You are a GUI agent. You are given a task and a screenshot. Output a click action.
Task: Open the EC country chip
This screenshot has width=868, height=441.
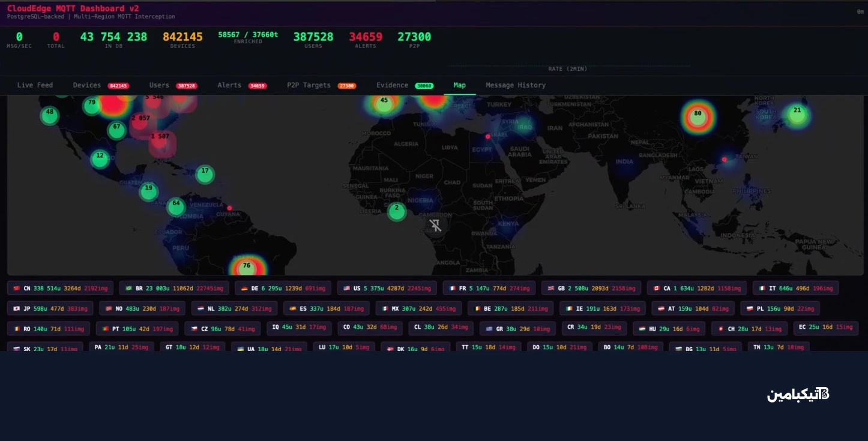(x=826, y=328)
